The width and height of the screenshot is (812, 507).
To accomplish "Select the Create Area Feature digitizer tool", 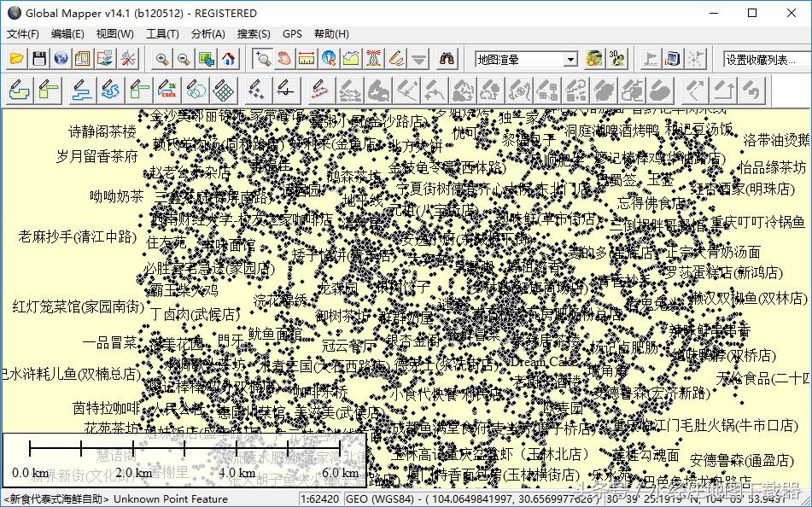I will tap(20, 89).
